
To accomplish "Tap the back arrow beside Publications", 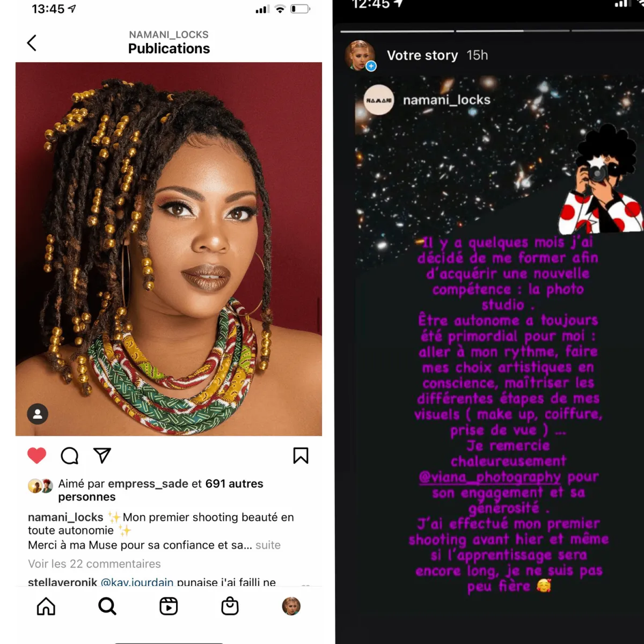I will click(32, 43).
